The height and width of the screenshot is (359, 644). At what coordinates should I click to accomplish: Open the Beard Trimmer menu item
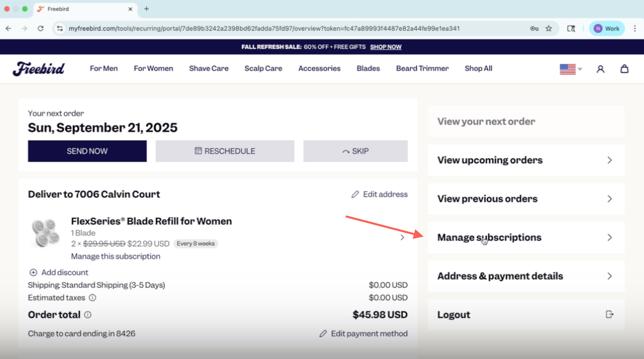tap(422, 69)
